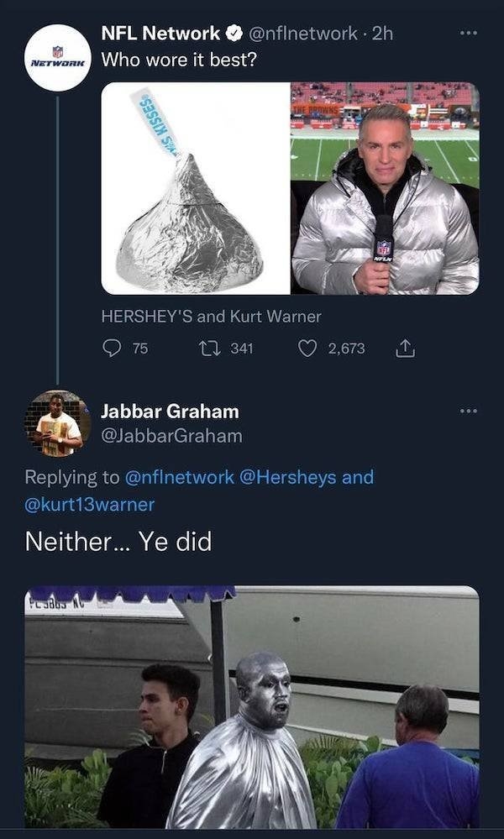Select the @JabbarGraham handle

[171, 436]
